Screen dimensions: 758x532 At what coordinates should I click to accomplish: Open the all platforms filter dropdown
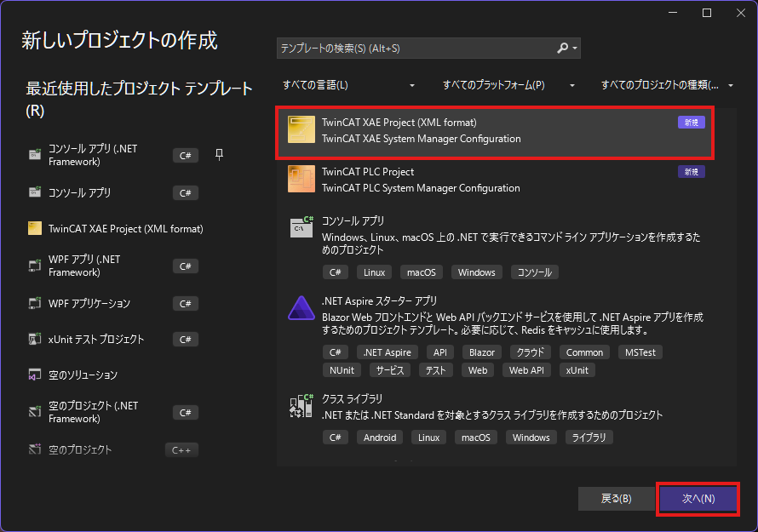click(508, 85)
